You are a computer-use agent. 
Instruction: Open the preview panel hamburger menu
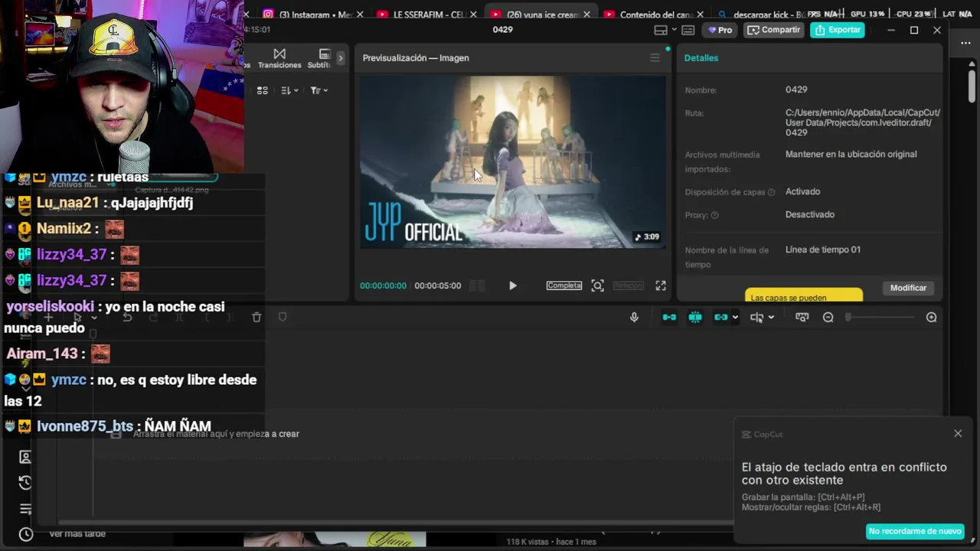click(655, 58)
